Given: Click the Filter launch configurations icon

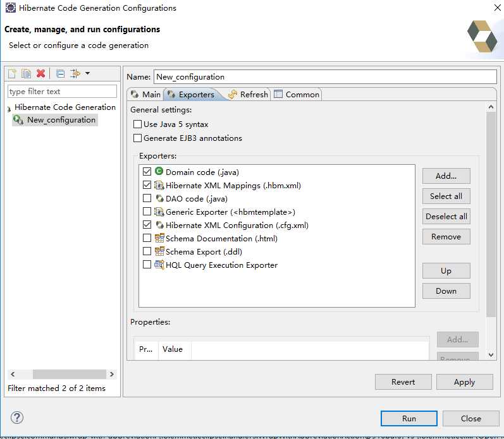Looking at the screenshot, I should point(75,73).
